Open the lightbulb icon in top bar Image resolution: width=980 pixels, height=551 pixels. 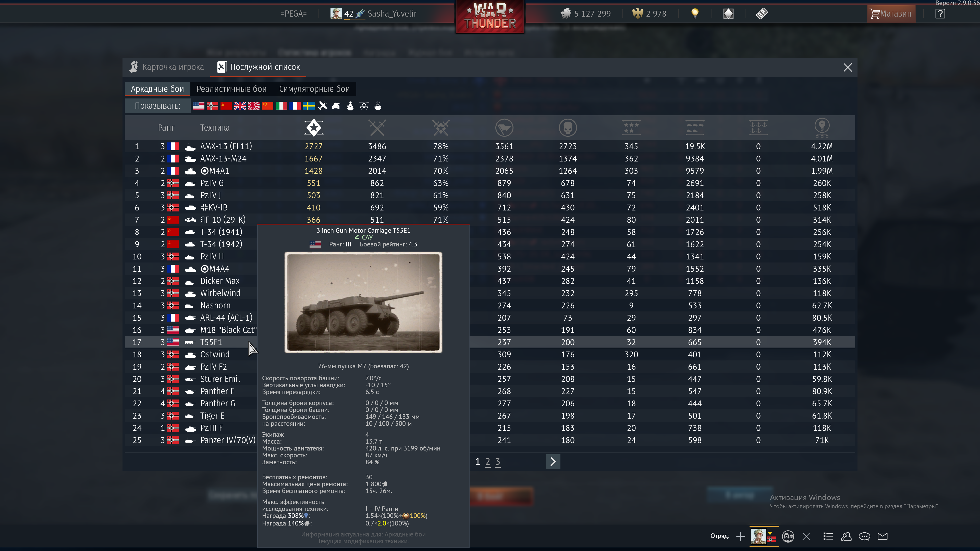[695, 14]
